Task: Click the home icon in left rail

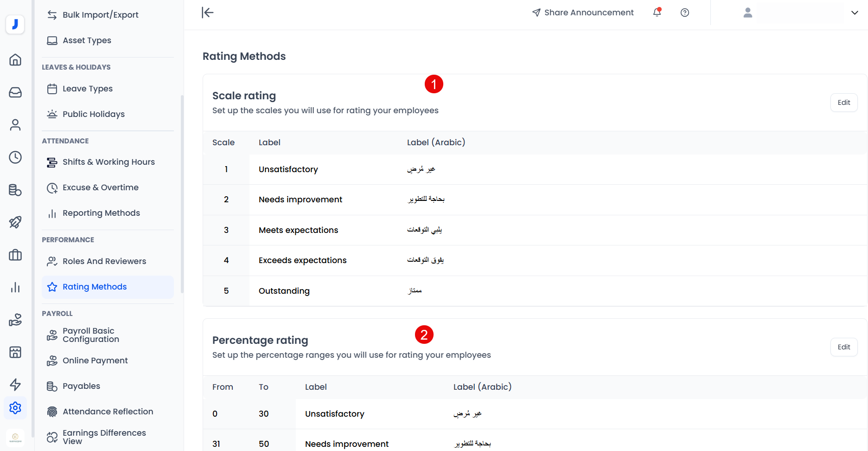Action: click(x=15, y=60)
